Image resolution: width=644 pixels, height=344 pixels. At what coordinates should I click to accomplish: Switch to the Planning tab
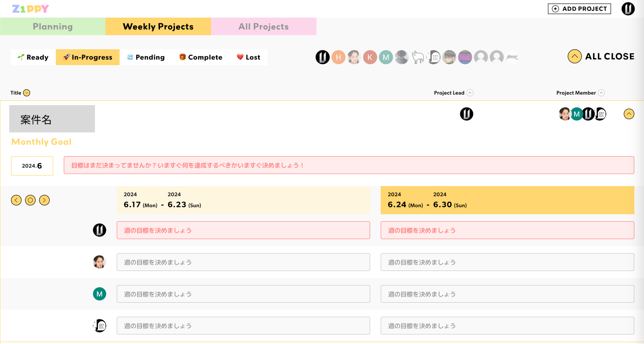[52, 26]
